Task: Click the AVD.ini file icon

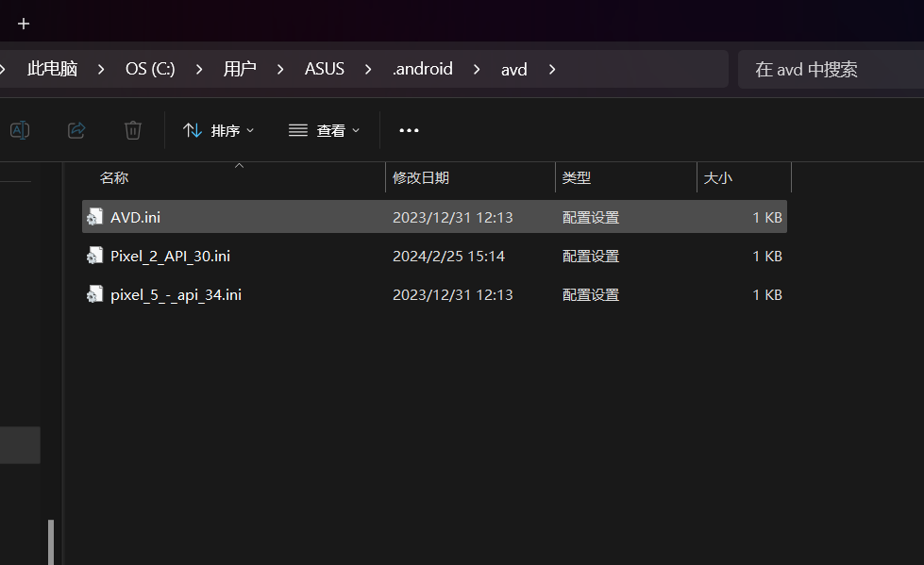Action: 95,217
